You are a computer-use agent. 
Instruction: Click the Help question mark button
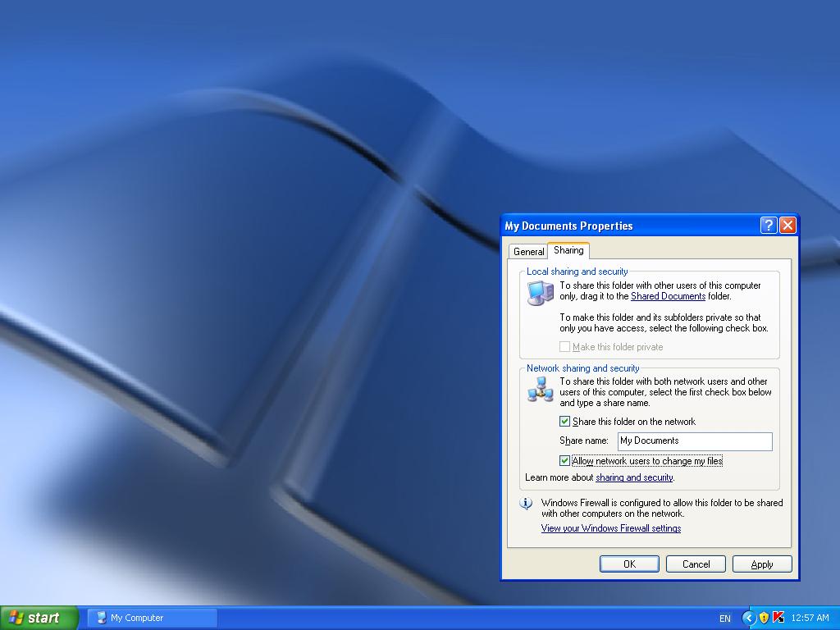click(x=769, y=226)
